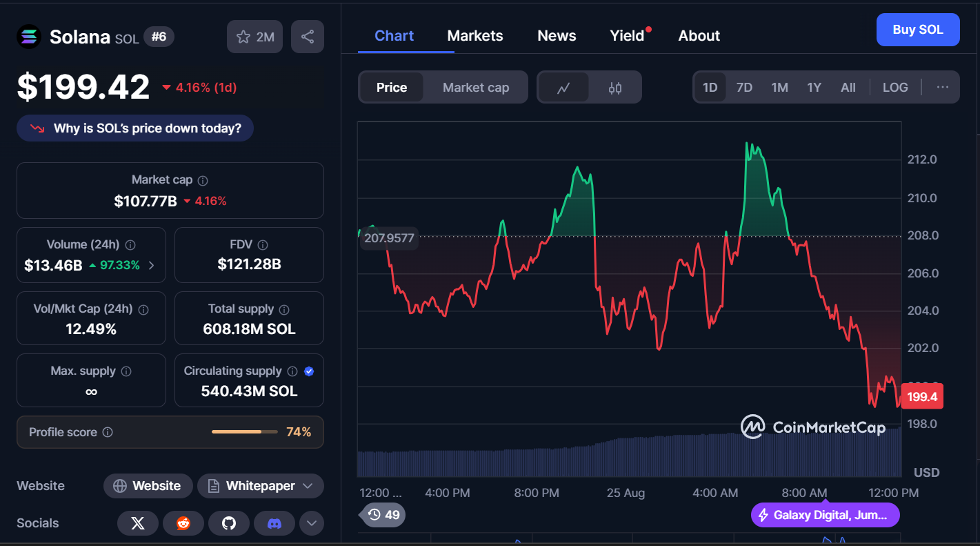Click the $199.42 price value
Screen dimensions: 980x546
83,87
